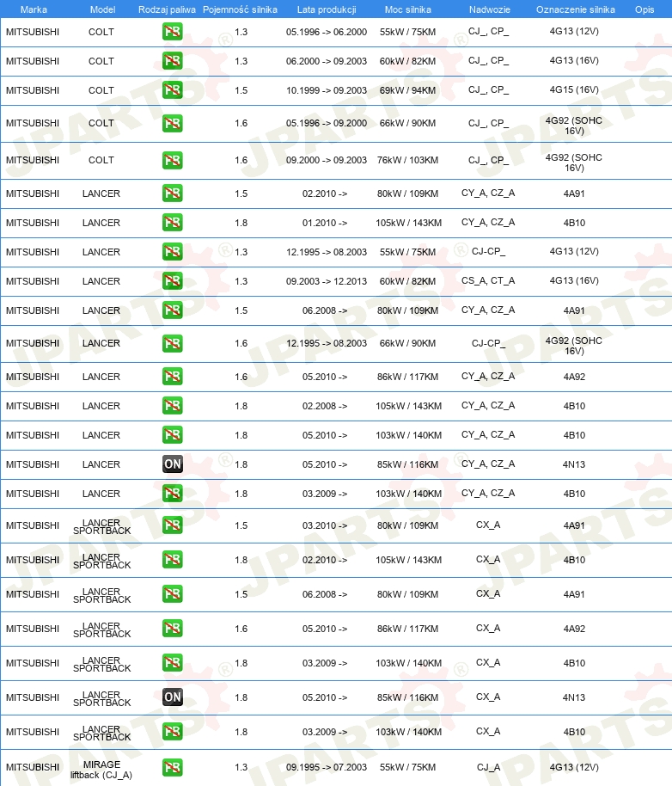Click MITSUBISHI in the MIRAGE liftback row
This screenshot has height=786, width=672.
[x=33, y=767]
